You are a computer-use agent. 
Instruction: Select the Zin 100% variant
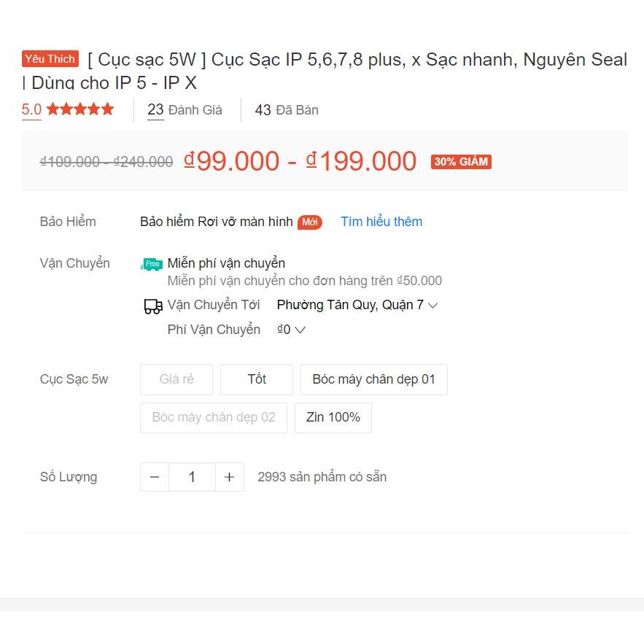point(333,418)
